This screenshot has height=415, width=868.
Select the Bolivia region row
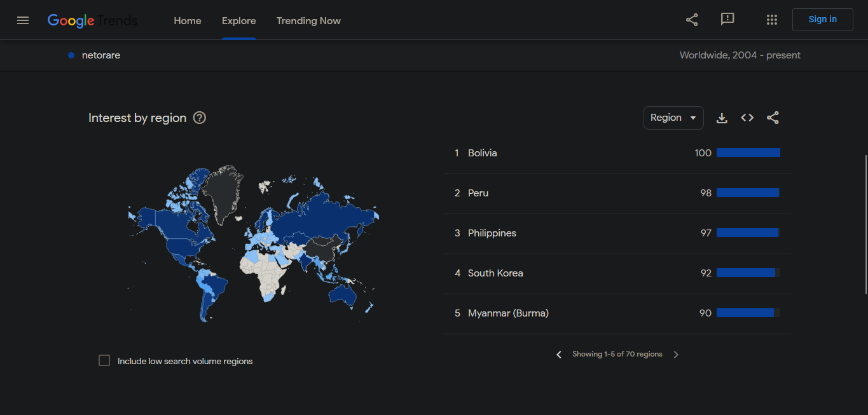click(617, 153)
